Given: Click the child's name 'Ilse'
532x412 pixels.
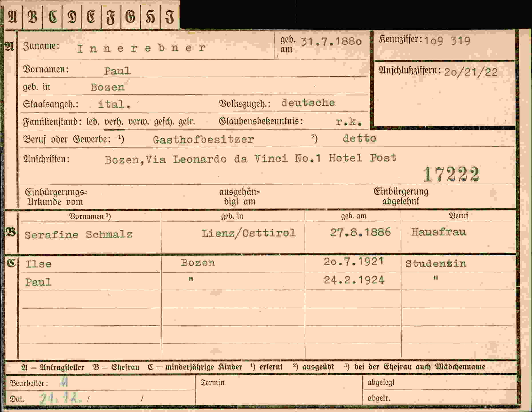Looking at the screenshot, I should point(38,264).
